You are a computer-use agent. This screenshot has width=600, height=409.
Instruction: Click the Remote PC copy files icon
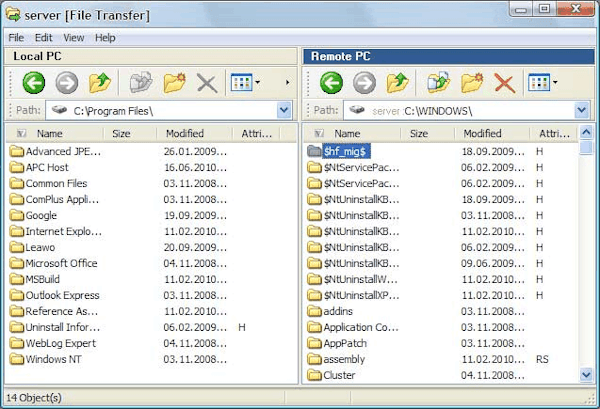(x=439, y=82)
